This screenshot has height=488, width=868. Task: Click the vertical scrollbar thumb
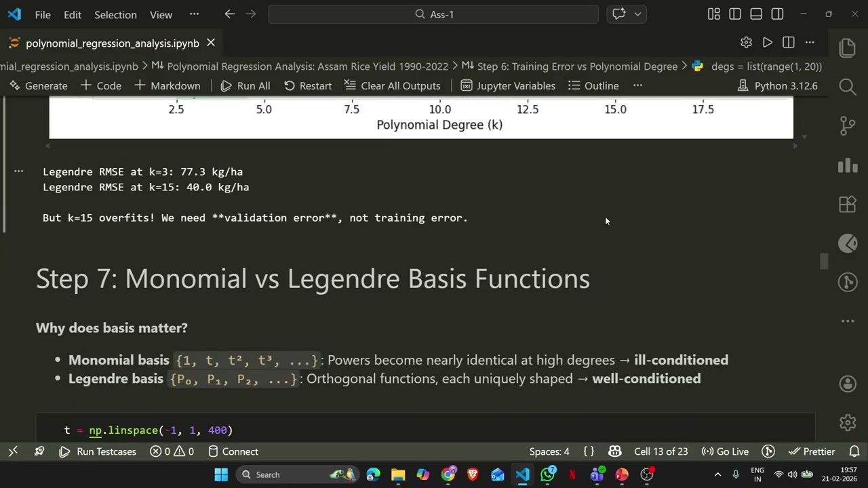[824, 261]
